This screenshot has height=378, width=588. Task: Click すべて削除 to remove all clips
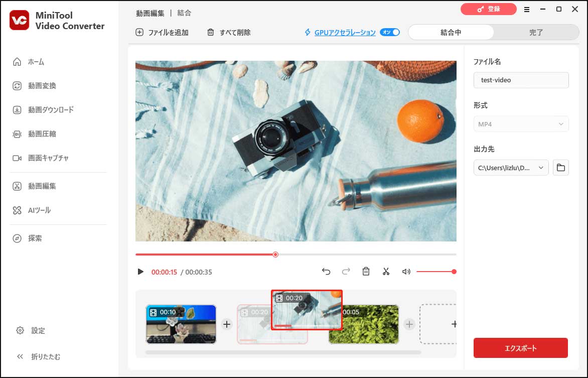point(229,33)
